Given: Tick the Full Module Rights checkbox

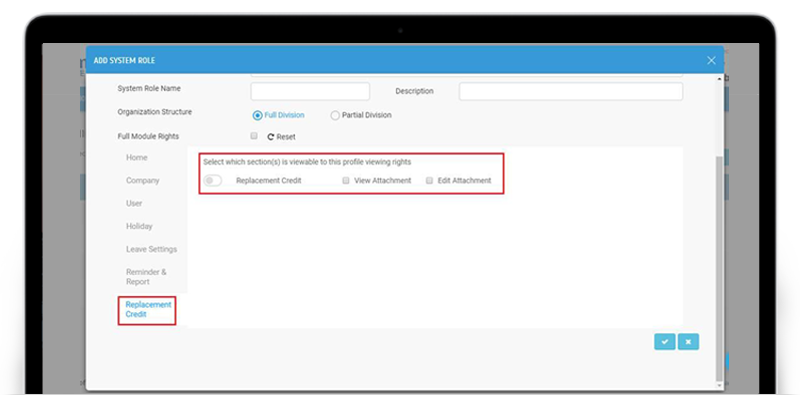Looking at the screenshot, I should pyautogui.click(x=254, y=136).
